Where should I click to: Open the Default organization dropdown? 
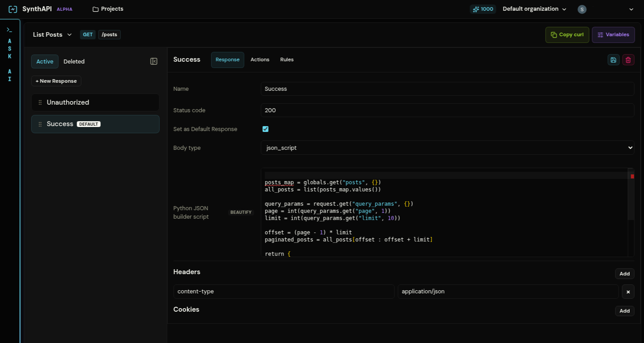click(x=534, y=9)
